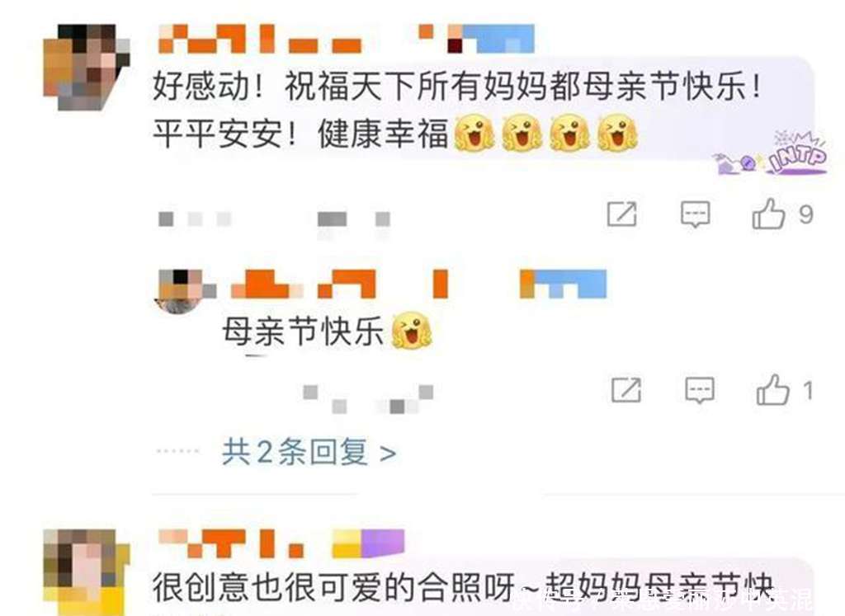Open reply bubble on '母亲节快乐' comment
The image size is (845, 616).
(x=700, y=390)
